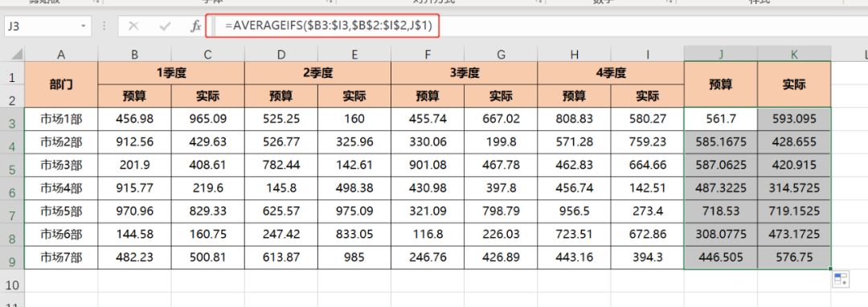Select column K header
868x307 pixels.
click(794, 54)
